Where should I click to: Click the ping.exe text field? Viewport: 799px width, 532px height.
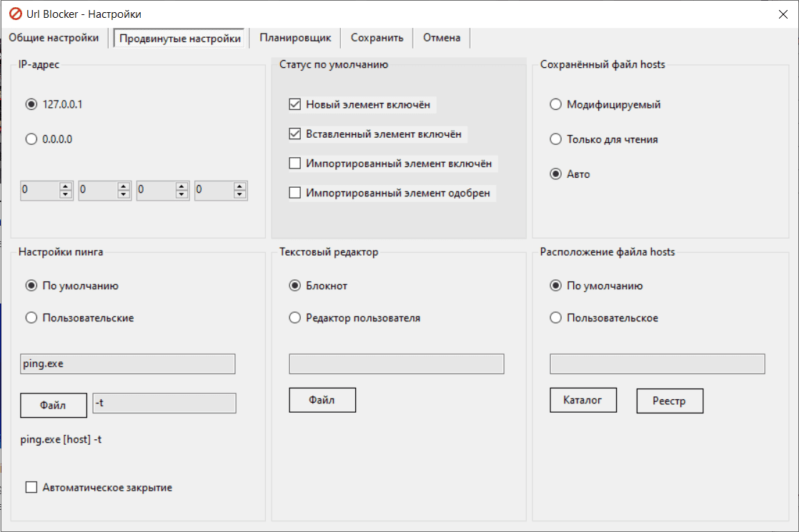coord(127,363)
